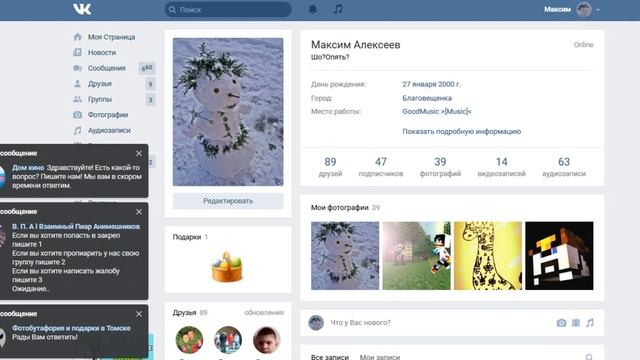Open Аудиозаписи in sidebar
The image size is (640, 360).
(109, 130)
